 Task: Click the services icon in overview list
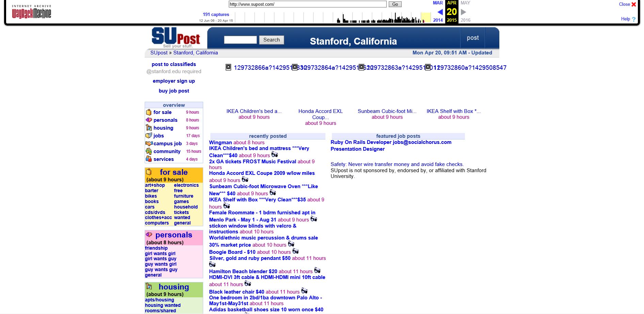(x=149, y=159)
